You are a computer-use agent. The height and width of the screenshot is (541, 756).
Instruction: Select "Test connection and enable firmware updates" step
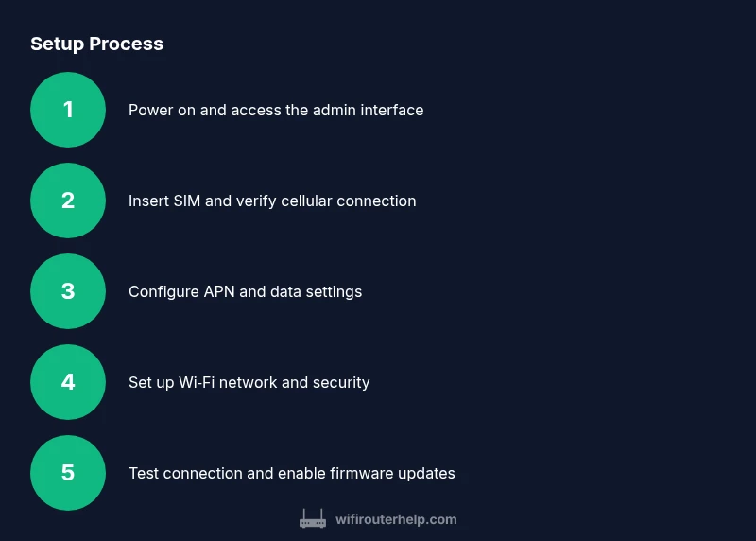click(291, 473)
